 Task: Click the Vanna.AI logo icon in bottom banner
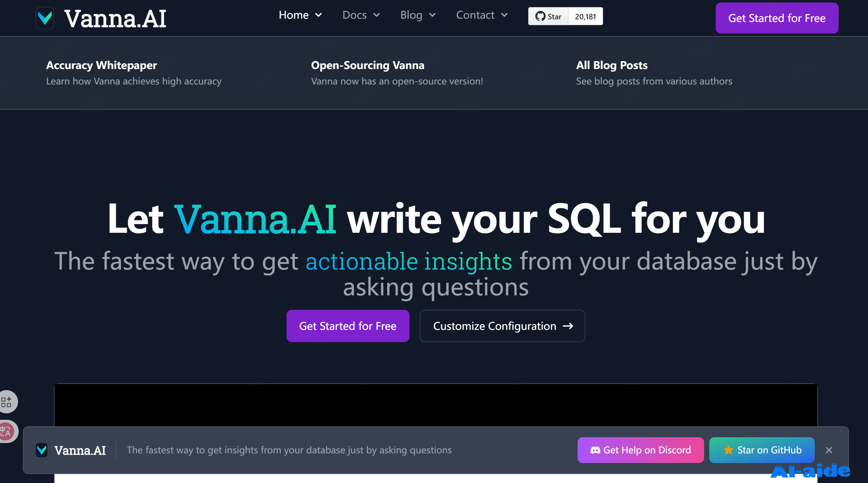(x=41, y=450)
